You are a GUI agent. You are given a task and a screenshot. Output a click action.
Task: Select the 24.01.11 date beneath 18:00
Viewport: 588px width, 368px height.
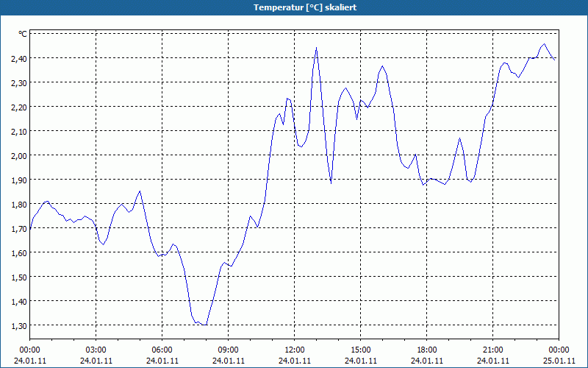(427, 361)
